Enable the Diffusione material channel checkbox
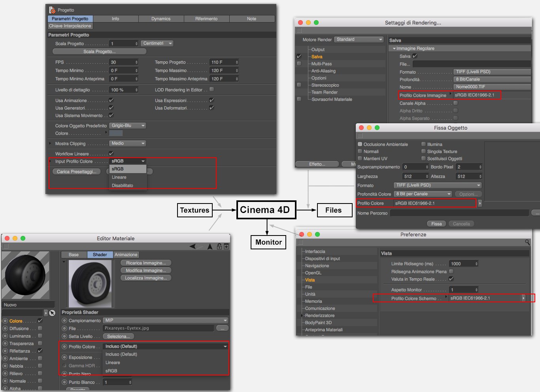 click(x=40, y=328)
